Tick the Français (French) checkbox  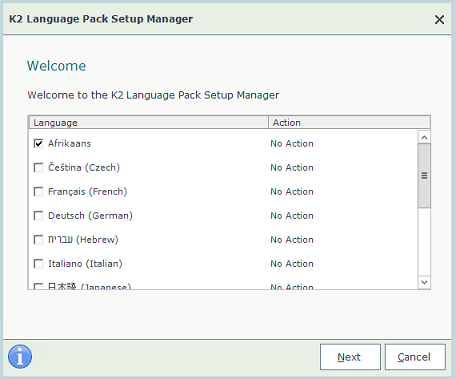(x=38, y=192)
